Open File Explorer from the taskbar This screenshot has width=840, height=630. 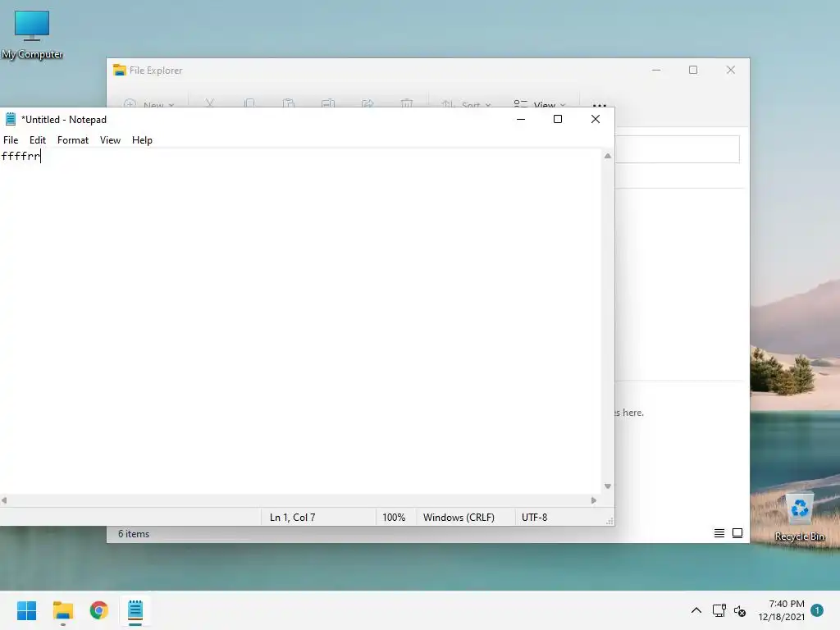pyautogui.click(x=62, y=610)
